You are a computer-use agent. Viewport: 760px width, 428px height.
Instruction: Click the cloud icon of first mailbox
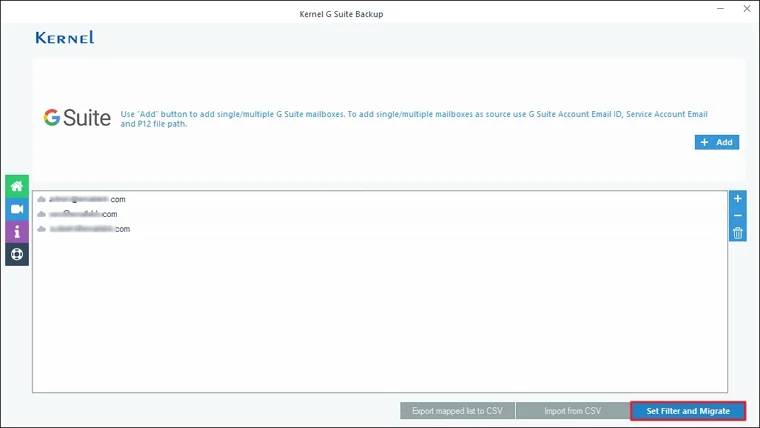(x=42, y=200)
